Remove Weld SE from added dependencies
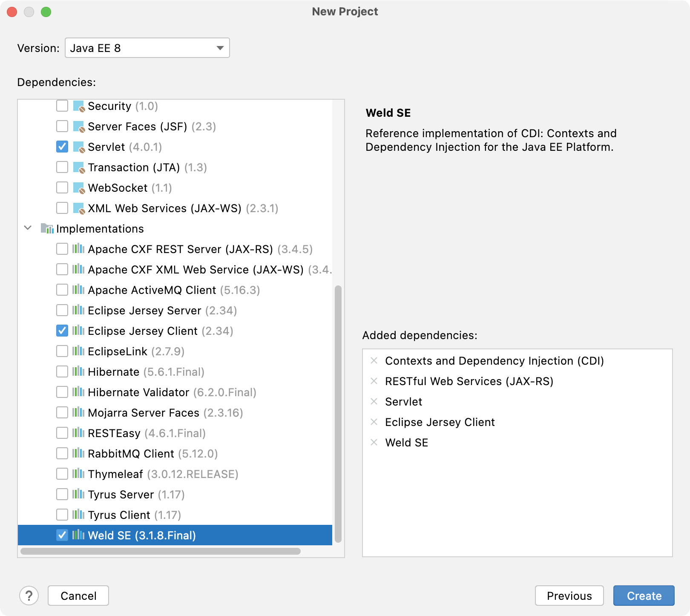This screenshot has width=690, height=616. coord(374,443)
